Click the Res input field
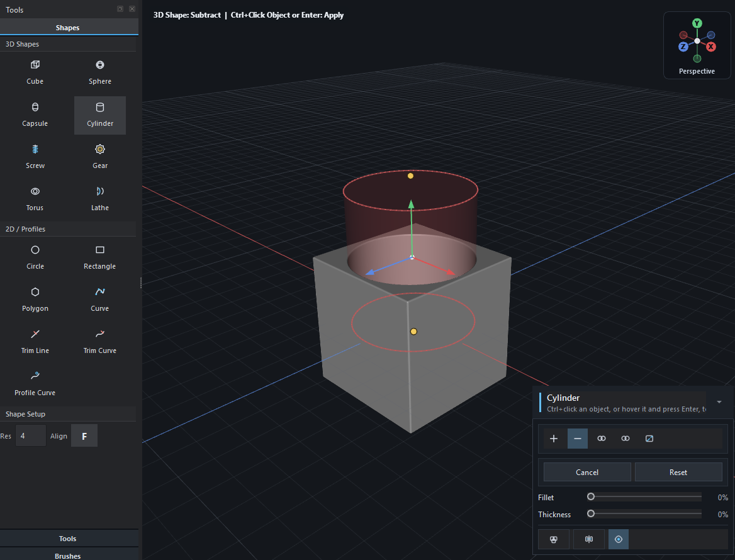The height and width of the screenshot is (560, 735). coord(30,436)
